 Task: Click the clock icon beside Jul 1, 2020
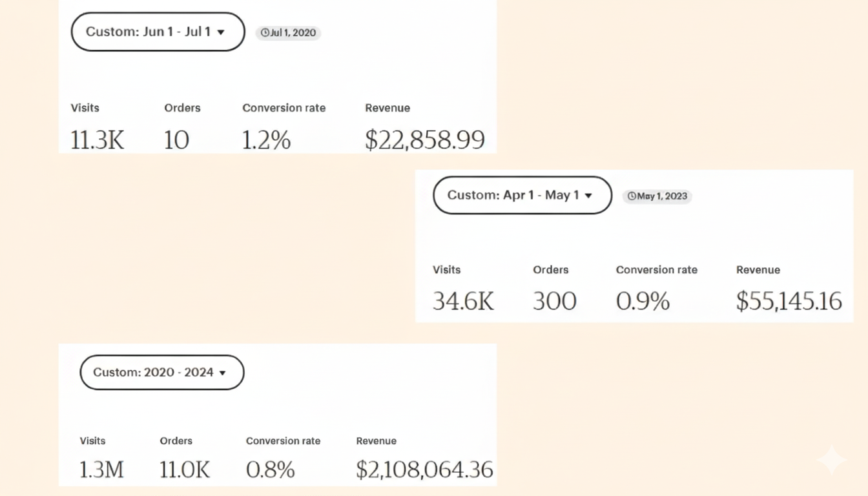point(265,33)
